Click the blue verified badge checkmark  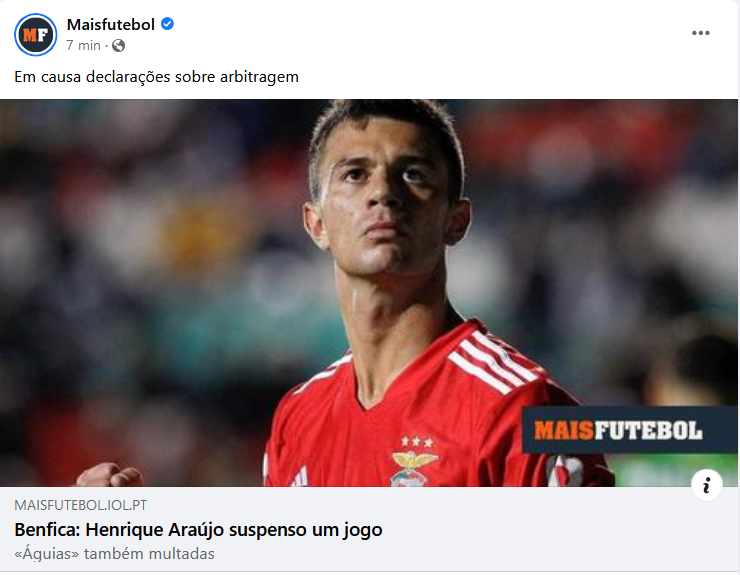click(x=168, y=24)
